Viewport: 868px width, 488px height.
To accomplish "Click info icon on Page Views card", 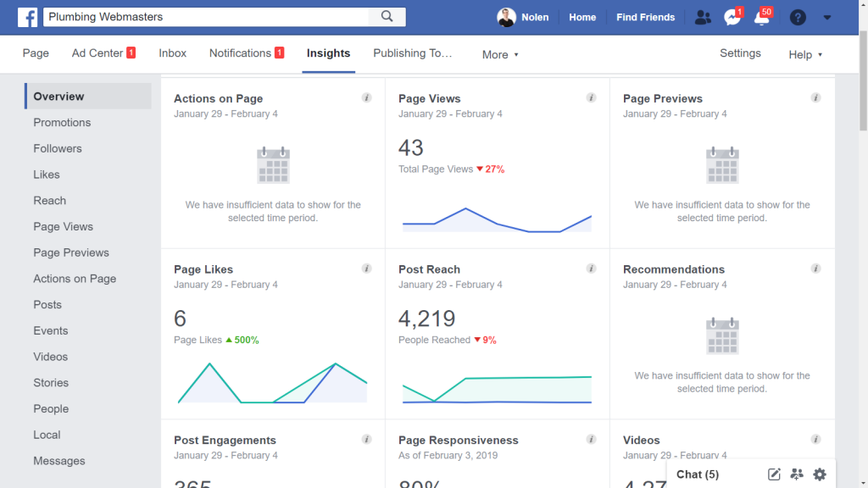I will [x=591, y=98].
